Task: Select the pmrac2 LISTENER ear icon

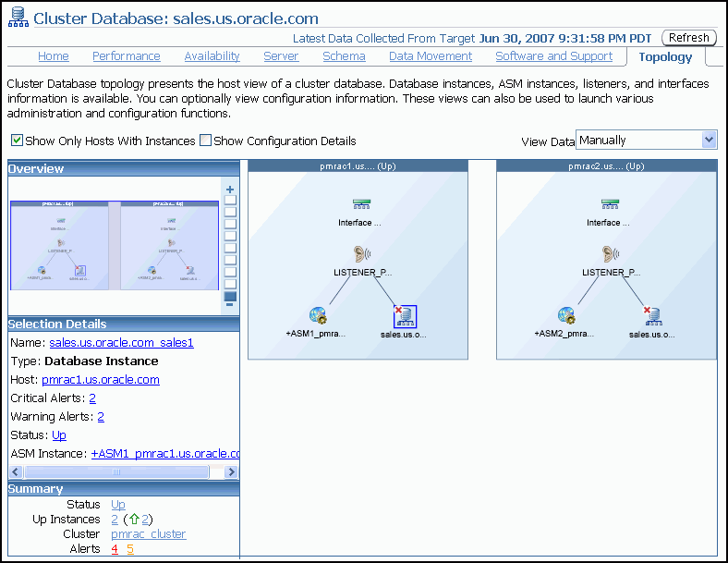Action: point(608,253)
